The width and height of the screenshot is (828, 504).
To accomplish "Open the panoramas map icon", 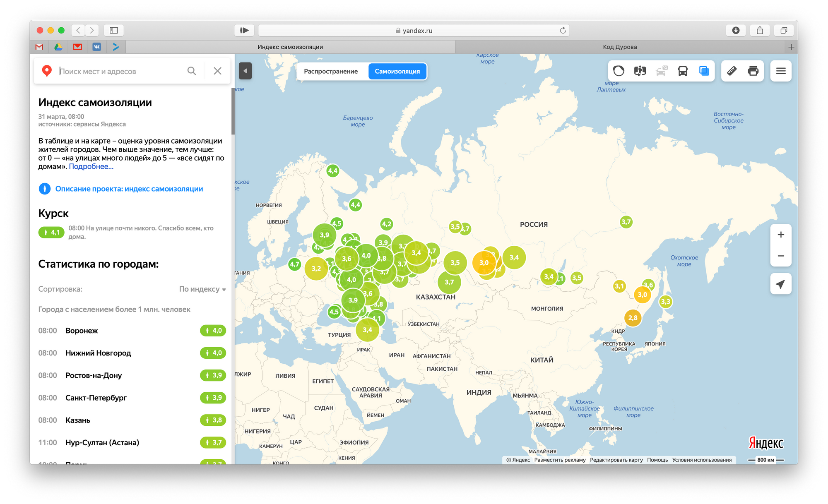I will pos(640,71).
